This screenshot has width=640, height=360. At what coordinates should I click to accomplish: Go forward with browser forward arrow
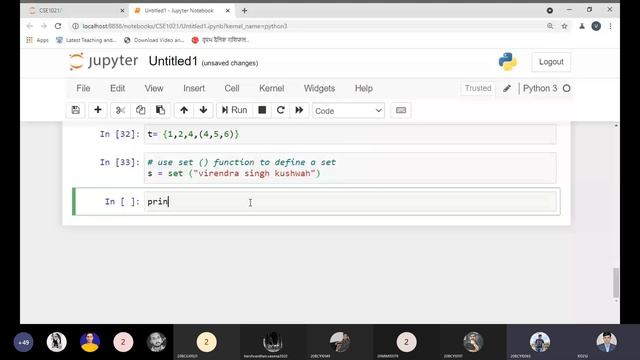[x=44, y=26]
